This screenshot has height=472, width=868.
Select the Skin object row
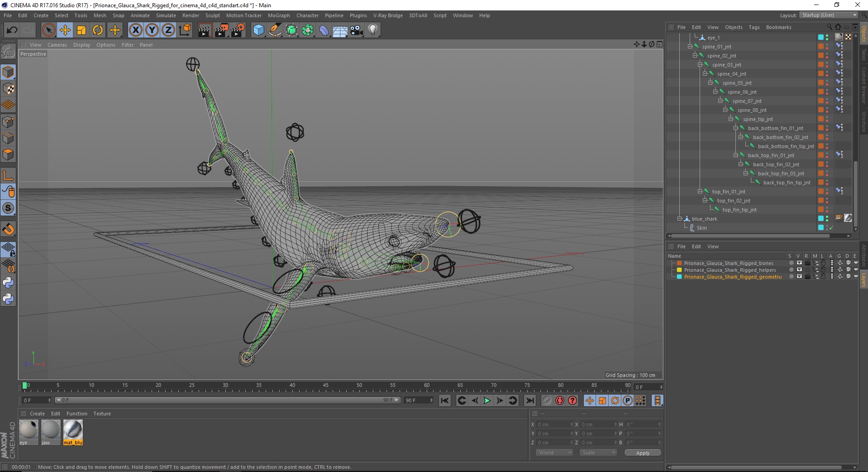tap(701, 228)
